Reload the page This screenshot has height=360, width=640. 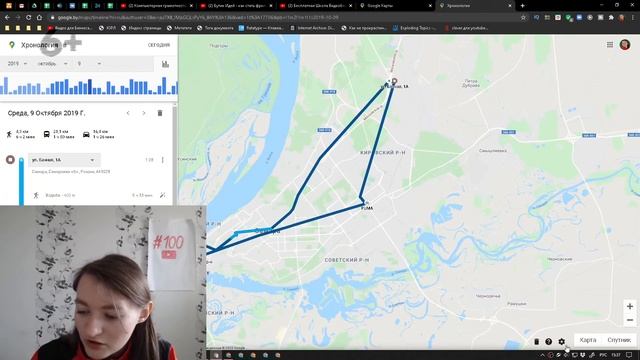[x=29, y=18]
